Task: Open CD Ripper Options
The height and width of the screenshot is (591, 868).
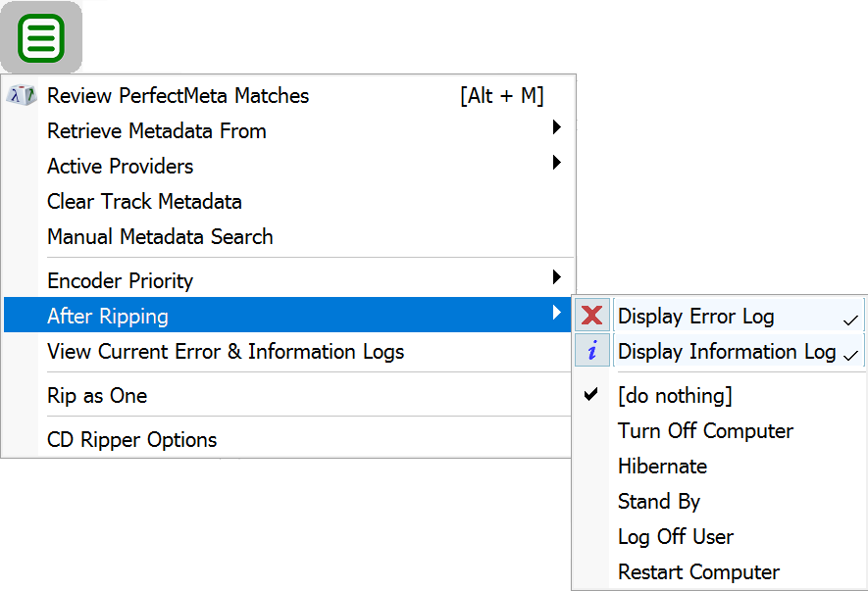Action: (x=132, y=440)
